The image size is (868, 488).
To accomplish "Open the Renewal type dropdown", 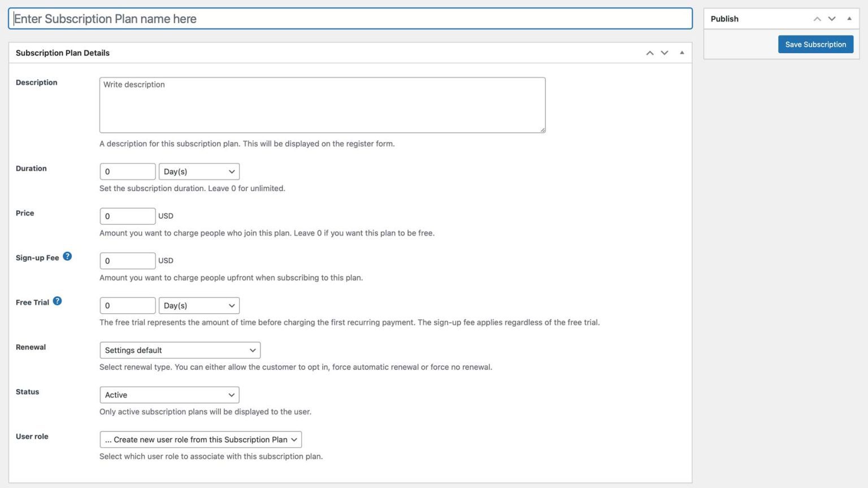I will click(180, 350).
